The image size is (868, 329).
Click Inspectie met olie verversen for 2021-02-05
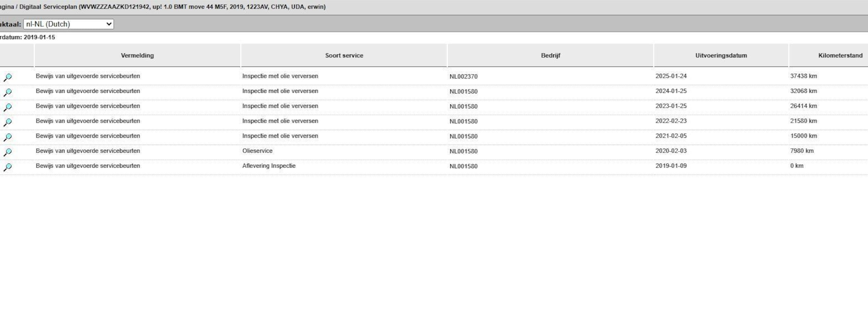(x=280, y=136)
